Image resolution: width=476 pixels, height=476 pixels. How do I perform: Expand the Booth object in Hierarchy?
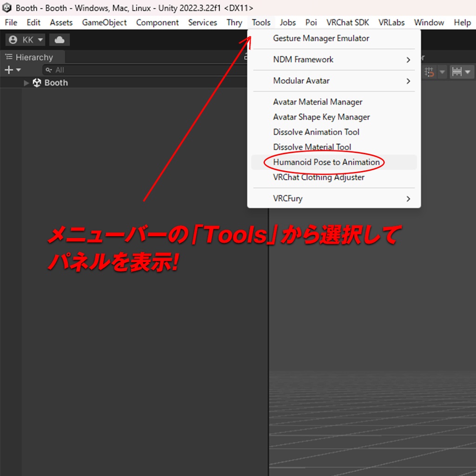pyautogui.click(x=26, y=83)
